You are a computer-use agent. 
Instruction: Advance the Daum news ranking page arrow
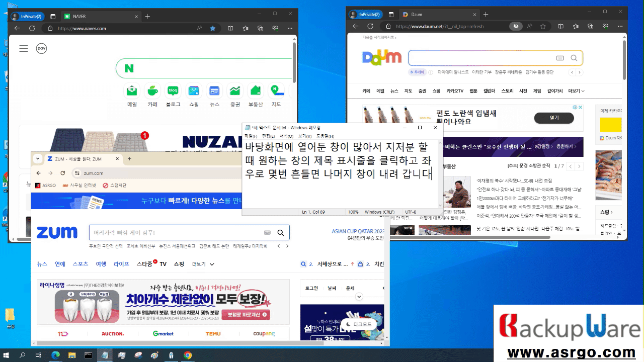pyautogui.click(x=580, y=166)
